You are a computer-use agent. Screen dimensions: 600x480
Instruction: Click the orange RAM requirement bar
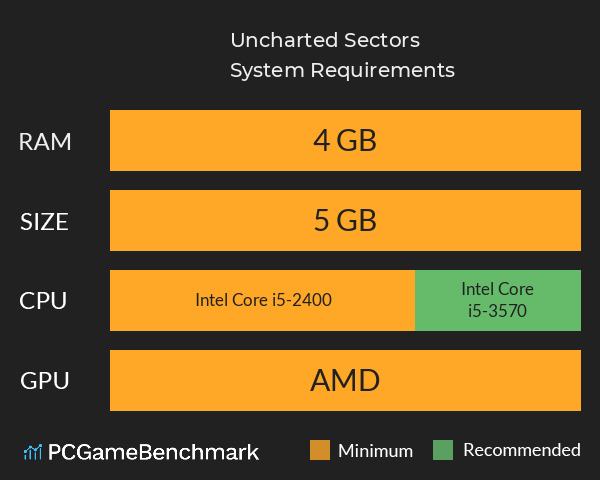pyautogui.click(x=200, y=141)
